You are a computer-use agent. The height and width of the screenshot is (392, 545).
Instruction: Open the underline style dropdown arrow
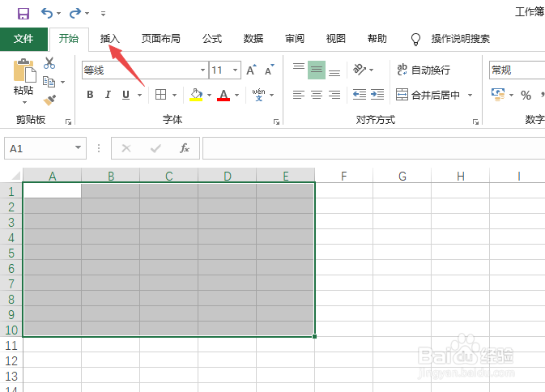click(x=140, y=95)
